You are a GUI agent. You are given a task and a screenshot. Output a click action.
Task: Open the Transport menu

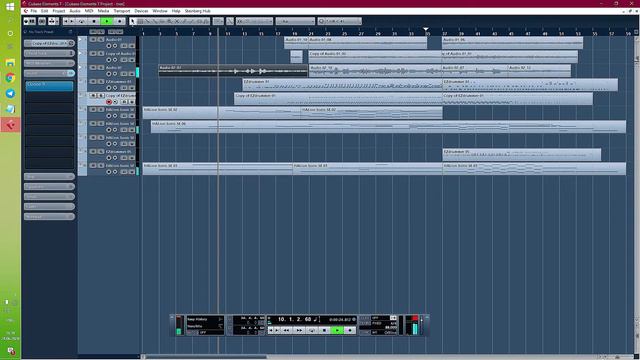click(122, 11)
